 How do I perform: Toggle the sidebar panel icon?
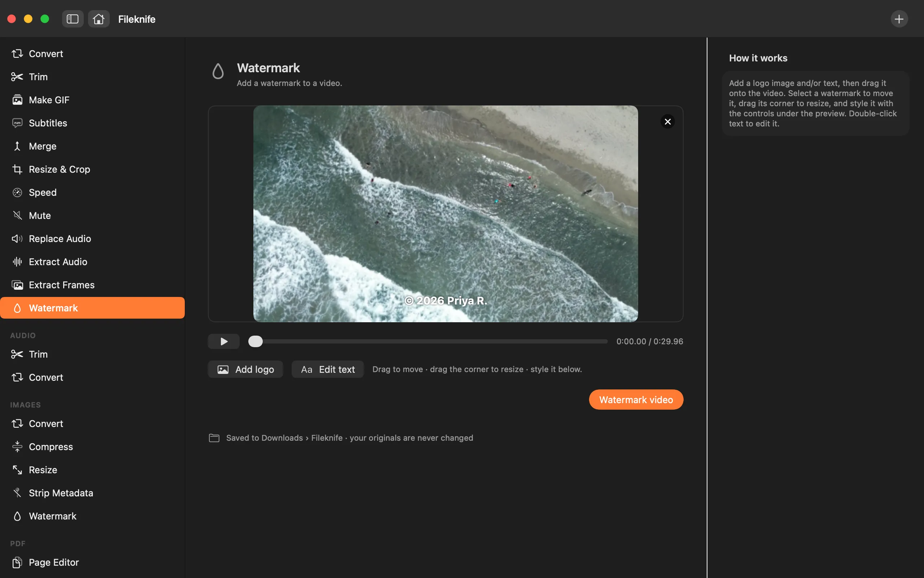[73, 19]
